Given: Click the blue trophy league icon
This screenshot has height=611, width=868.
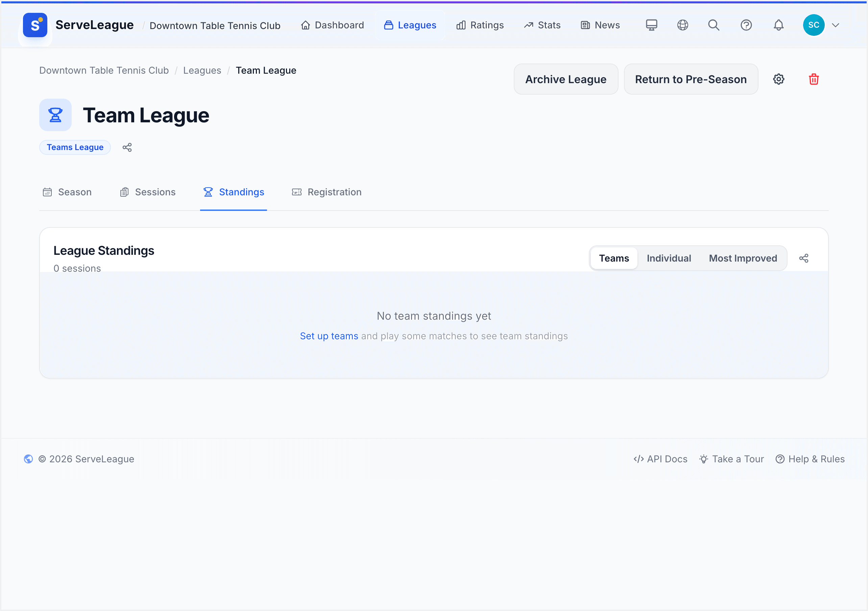Looking at the screenshot, I should tap(55, 115).
